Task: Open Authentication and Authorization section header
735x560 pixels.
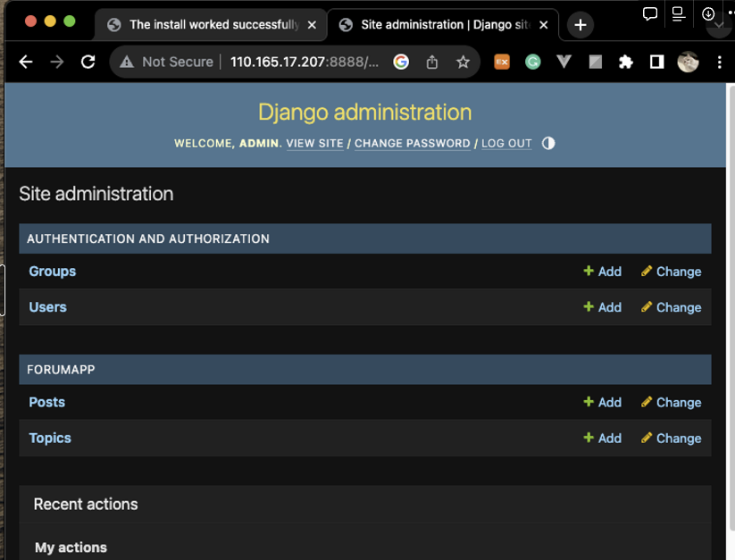Action: pyautogui.click(x=148, y=239)
